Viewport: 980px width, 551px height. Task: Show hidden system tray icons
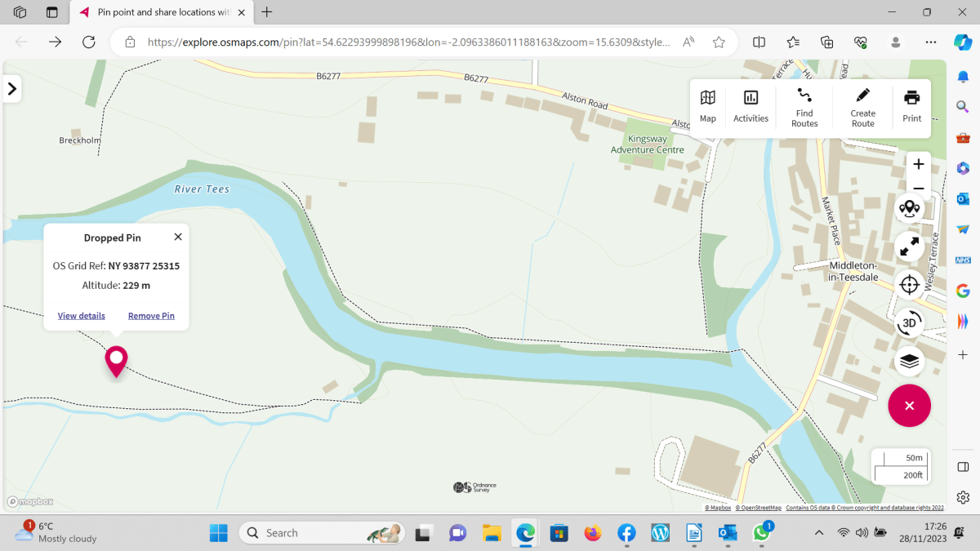(x=819, y=533)
